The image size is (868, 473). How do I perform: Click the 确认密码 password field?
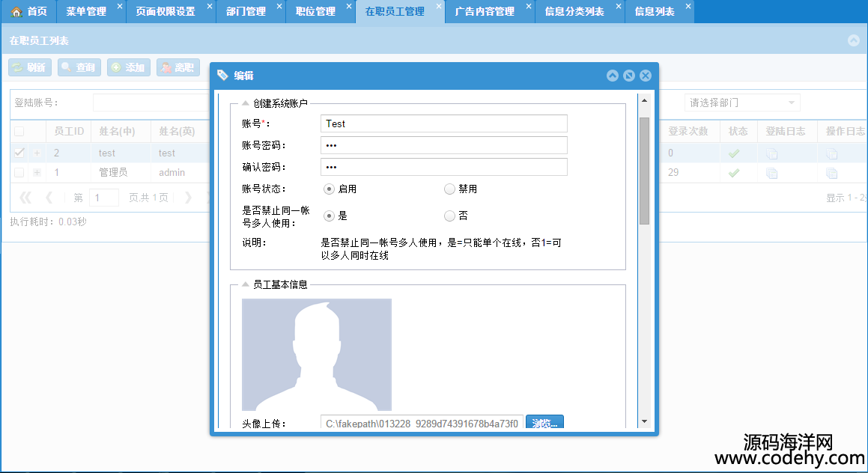pos(444,167)
